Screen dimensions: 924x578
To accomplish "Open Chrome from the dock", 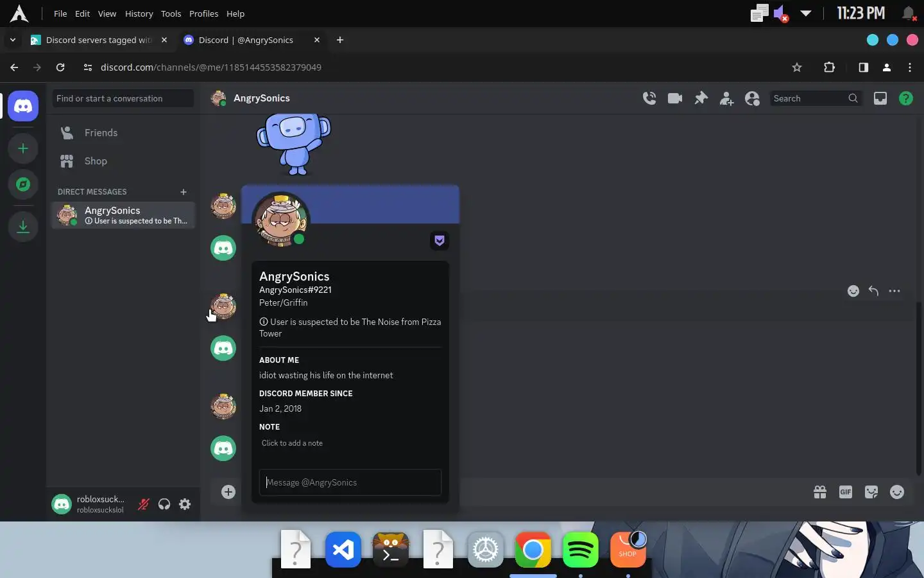I will tap(533, 550).
